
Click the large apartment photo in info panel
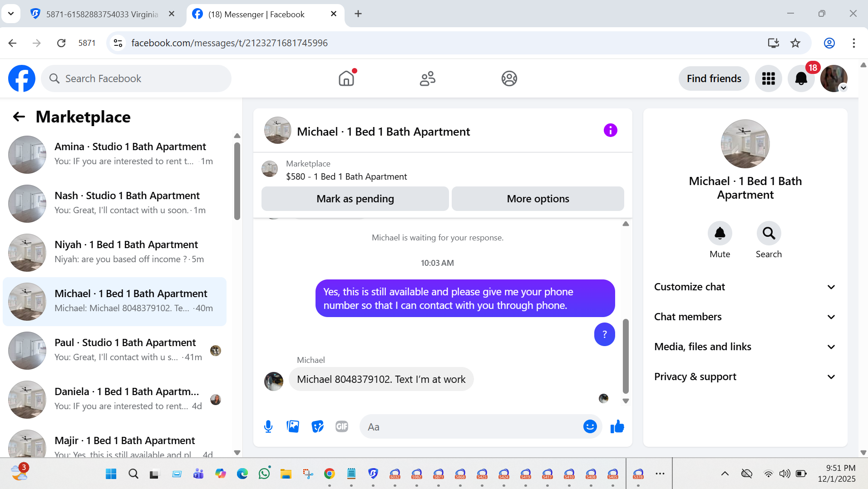tap(745, 144)
